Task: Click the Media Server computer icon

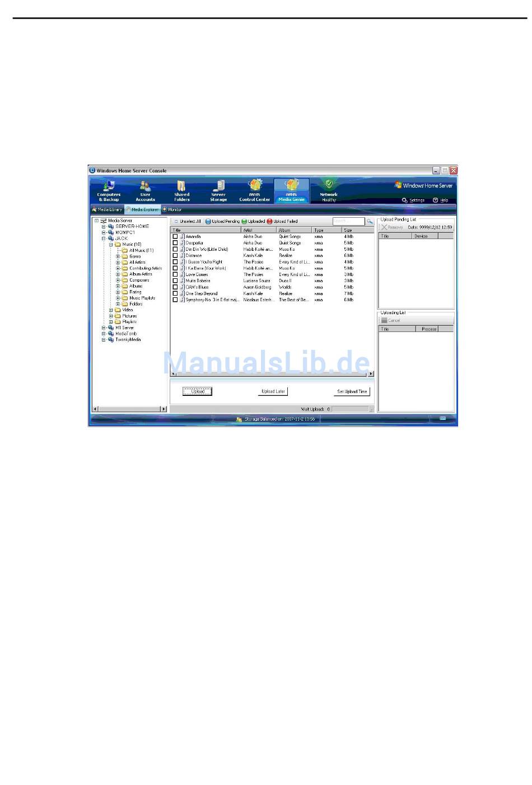Action: click(x=104, y=221)
